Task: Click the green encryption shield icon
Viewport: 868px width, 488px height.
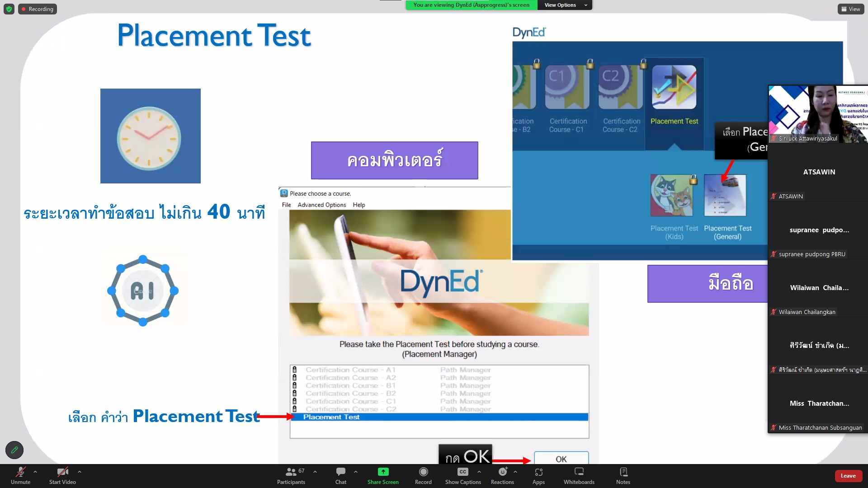Action: point(9,9)
